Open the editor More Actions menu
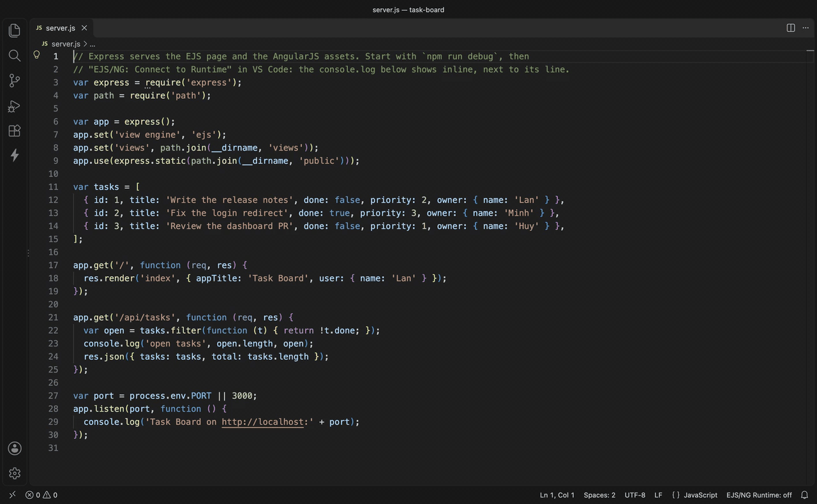 point(806,27)
